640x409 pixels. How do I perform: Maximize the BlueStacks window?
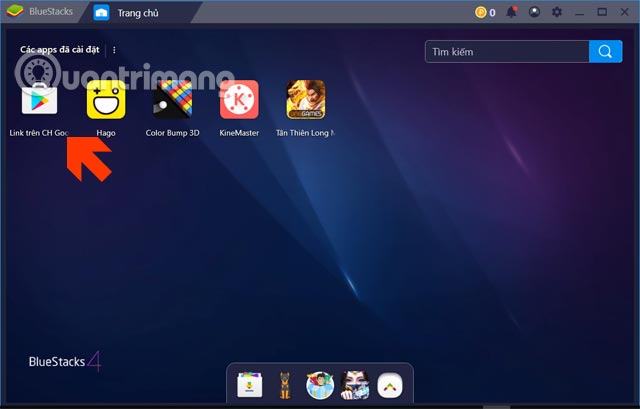[x=602, y=12]
